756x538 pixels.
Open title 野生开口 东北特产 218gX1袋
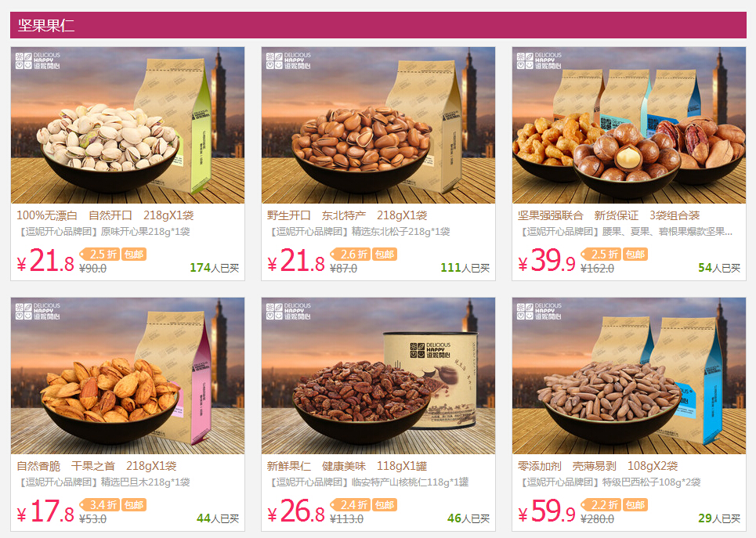(x=347, y=215)
